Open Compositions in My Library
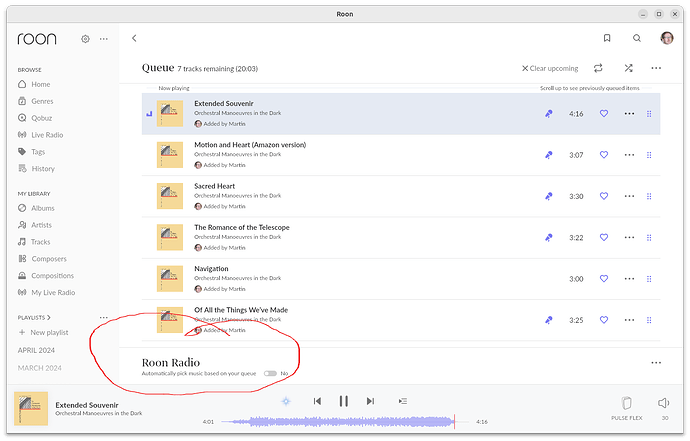Viewport: 690px width, 441px height. [46, 276]
